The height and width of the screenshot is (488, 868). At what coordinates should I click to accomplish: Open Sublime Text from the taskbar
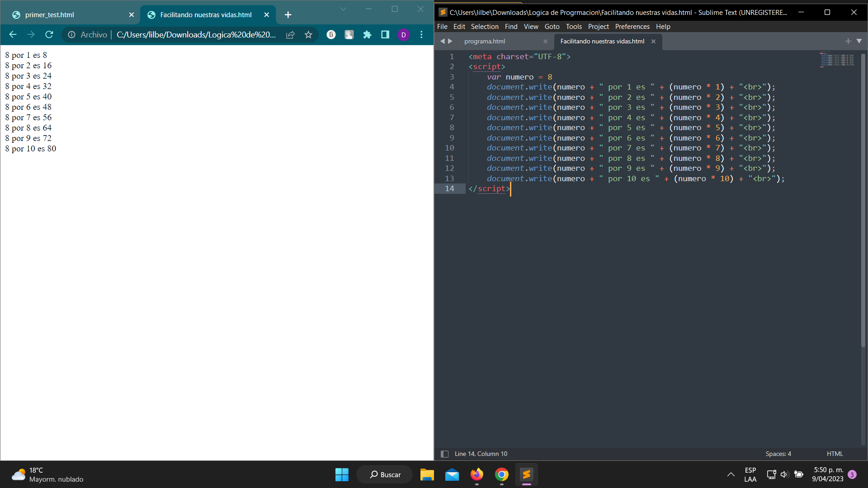click(526, 474)
